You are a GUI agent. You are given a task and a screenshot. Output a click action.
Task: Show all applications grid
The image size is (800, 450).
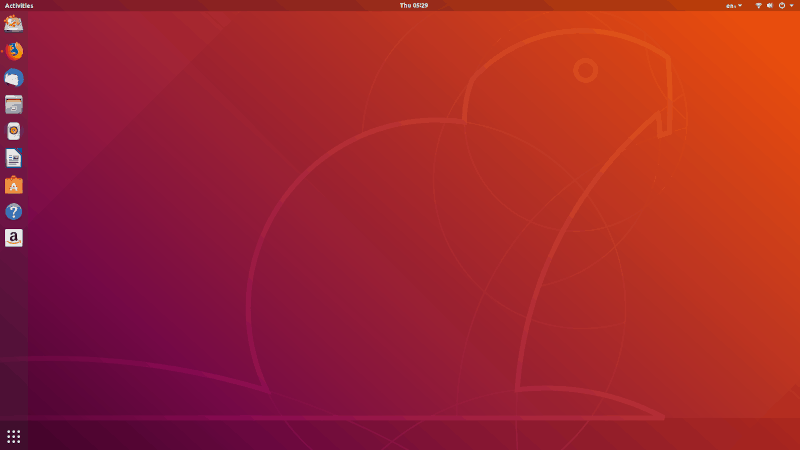(14, 437)
